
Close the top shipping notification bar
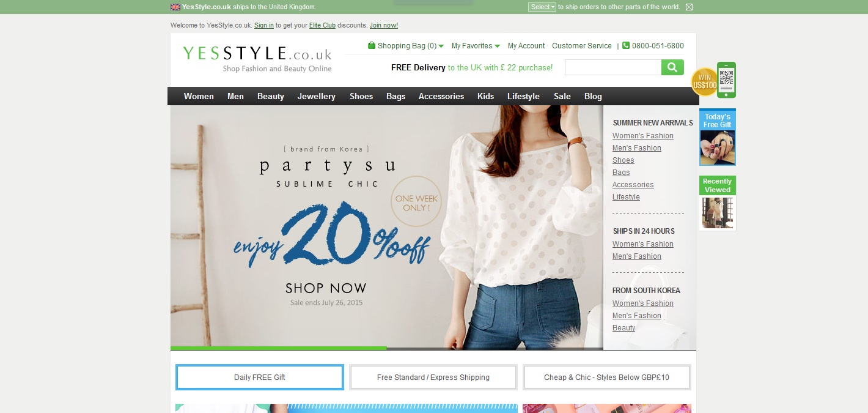tap(690, 7)
